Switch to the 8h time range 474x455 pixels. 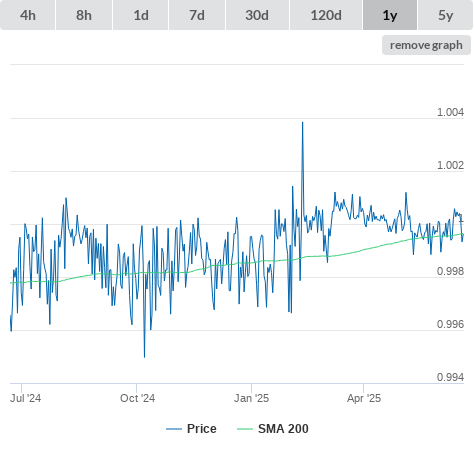click(x=84, y=15)
